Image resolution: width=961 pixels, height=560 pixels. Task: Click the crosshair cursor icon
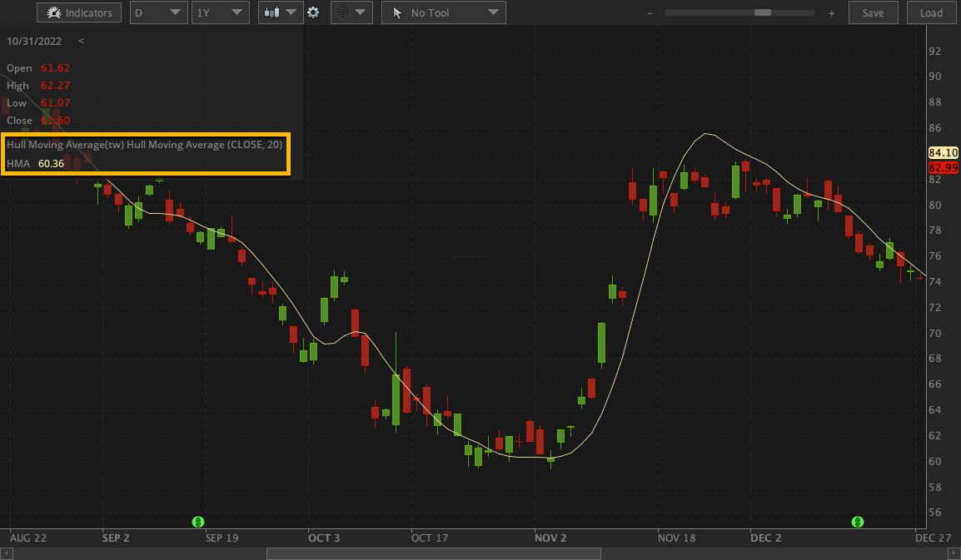344,12
